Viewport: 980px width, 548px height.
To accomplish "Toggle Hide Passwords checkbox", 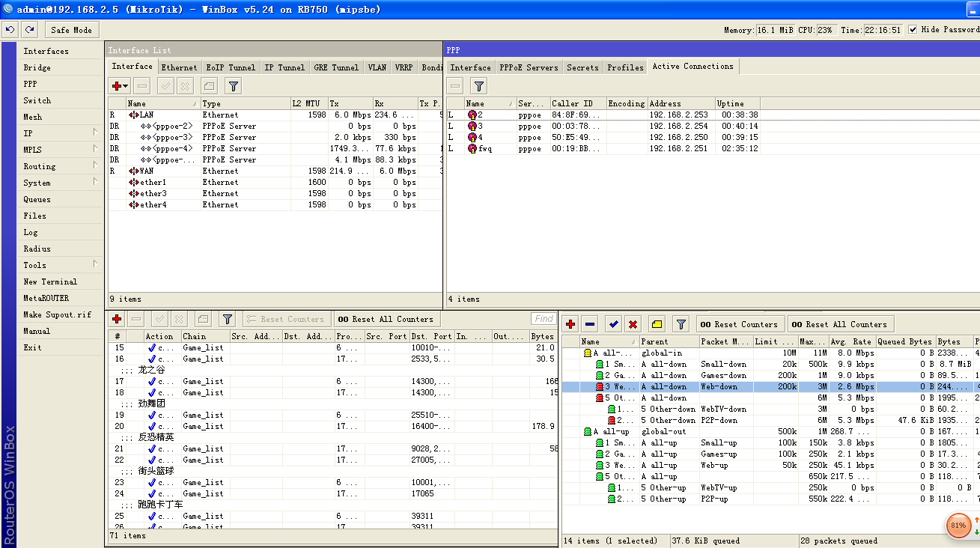I will [913, 29].
